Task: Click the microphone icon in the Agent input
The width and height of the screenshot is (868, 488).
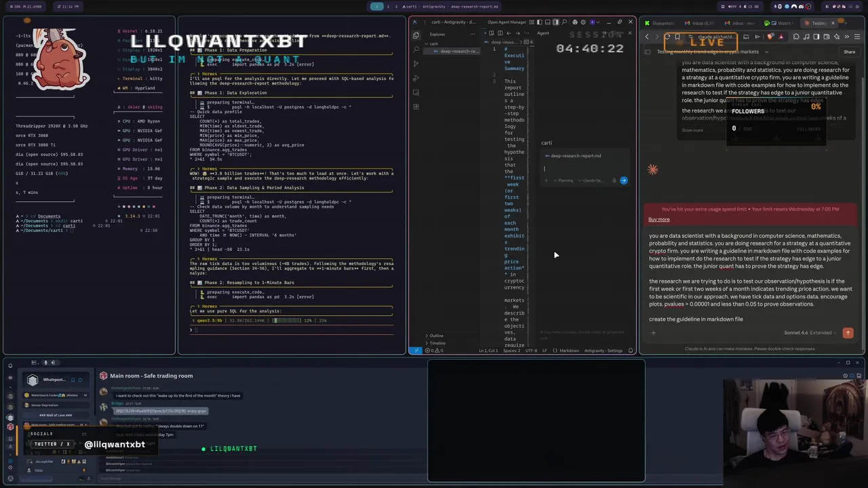Action: pos(614,180)
